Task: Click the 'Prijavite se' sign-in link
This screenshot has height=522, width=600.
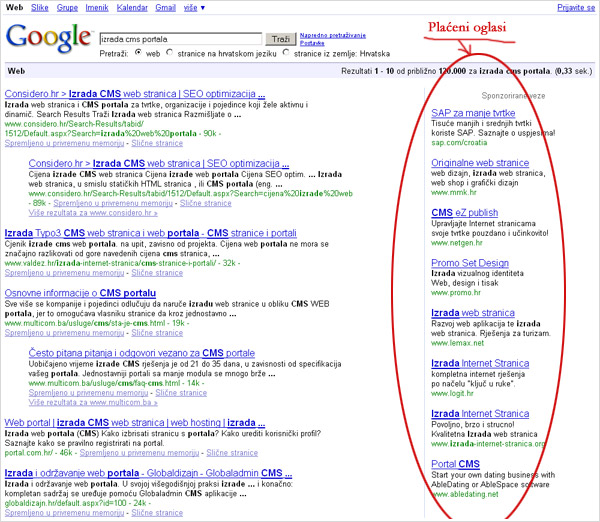Action: coord(576,7)
